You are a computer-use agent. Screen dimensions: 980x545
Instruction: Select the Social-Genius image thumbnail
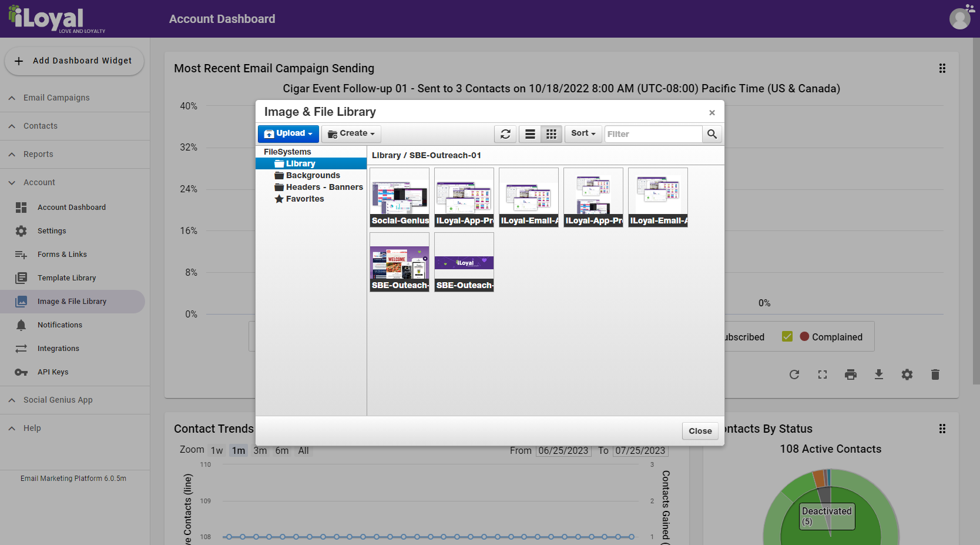tap(400, 198)
